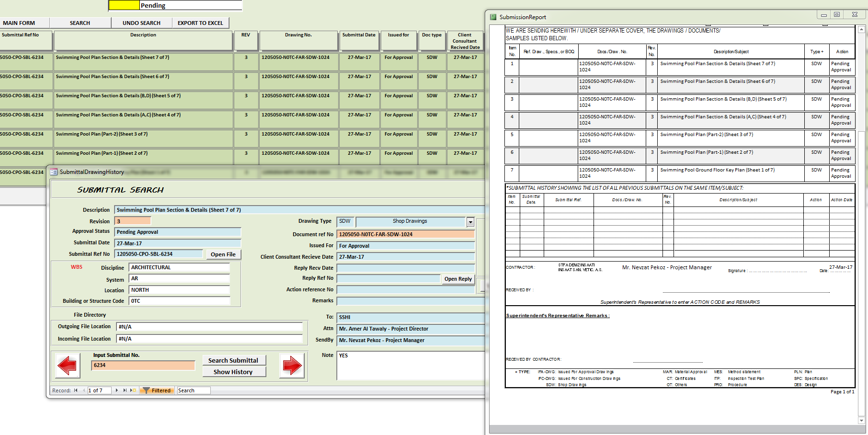This screenshot has width=868, height=435.
Task: Click the SubmittalDrawingHistory form icon
Action: 54,172
